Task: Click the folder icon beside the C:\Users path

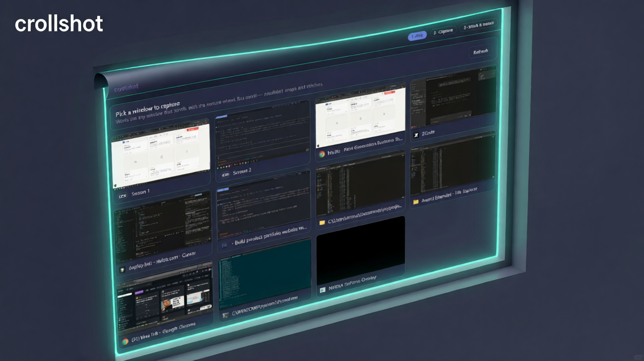Action: [x=322, y=223]
